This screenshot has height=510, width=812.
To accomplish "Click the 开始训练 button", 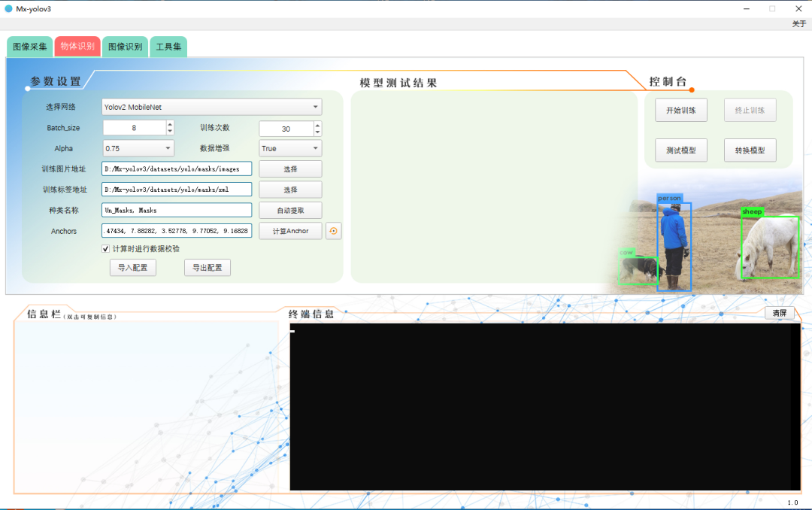I will pyautogui.click(x=681, y=111).
